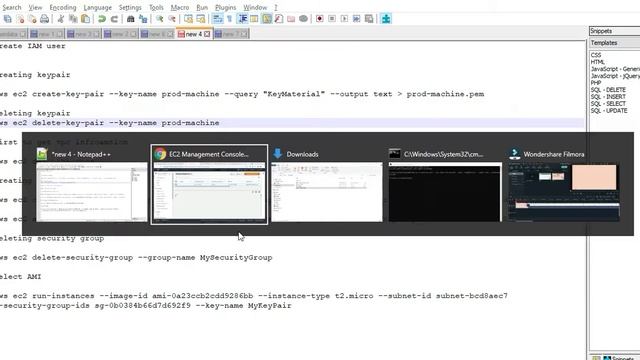Click the Stop Recording macro icon
The image size is (640, 360).
point(332,19)
